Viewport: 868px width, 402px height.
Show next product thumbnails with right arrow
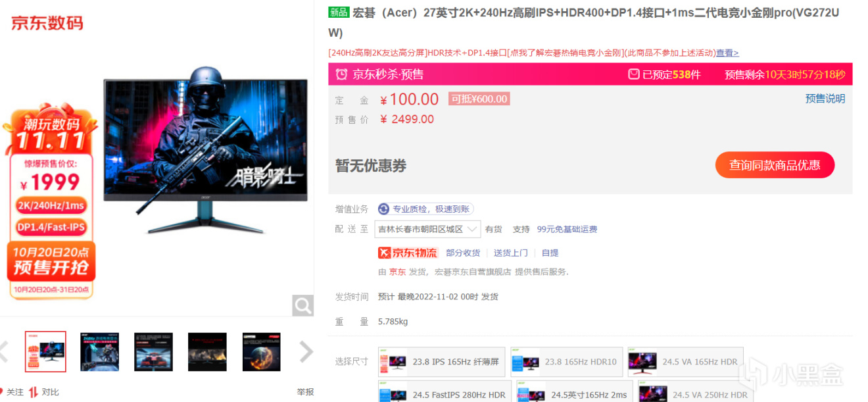[x=306, y=352]
